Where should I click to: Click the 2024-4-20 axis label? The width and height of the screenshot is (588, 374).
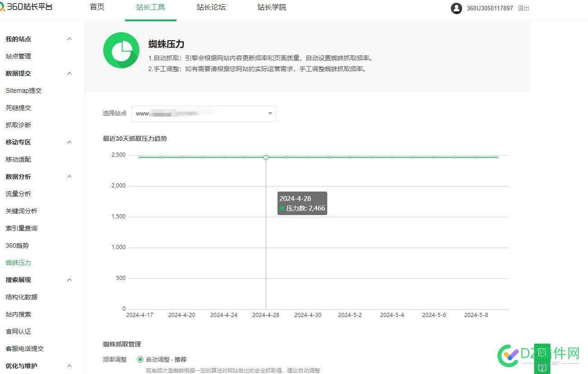tap(182, 315)
